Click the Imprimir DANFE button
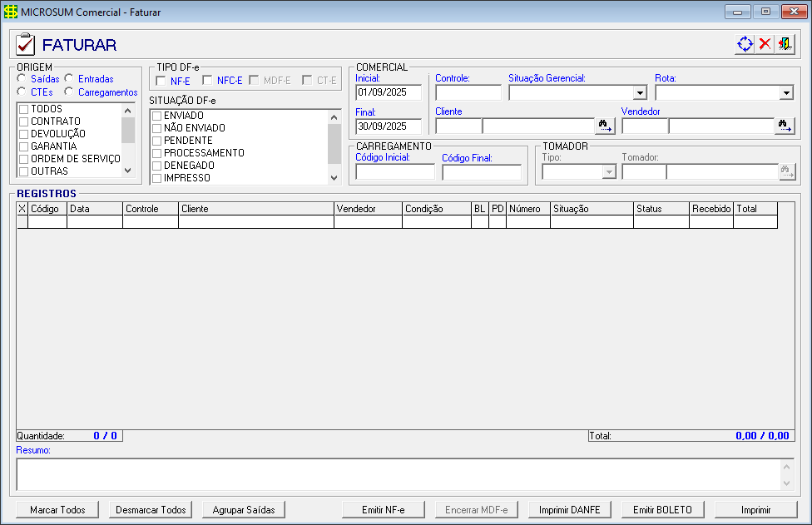Image resolution: width=812 pixels, height=525 pixels. click(x=569, y=510)
